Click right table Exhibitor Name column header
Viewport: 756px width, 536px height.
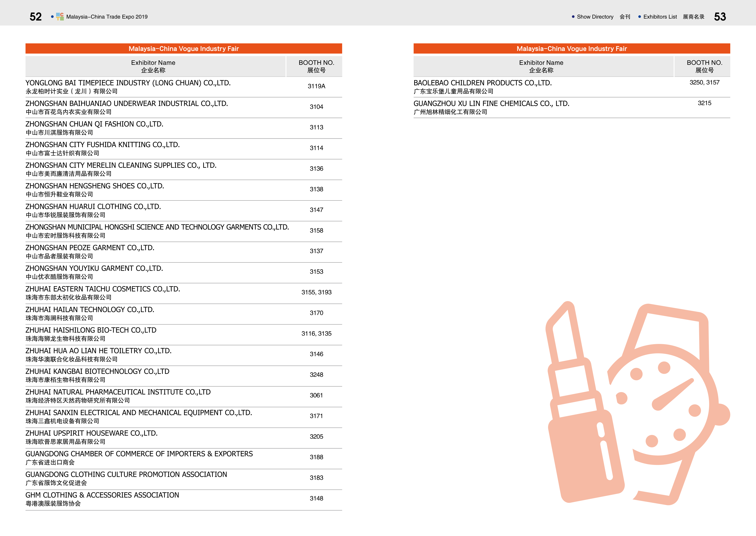pyautogui.click(x=543, y=66)
